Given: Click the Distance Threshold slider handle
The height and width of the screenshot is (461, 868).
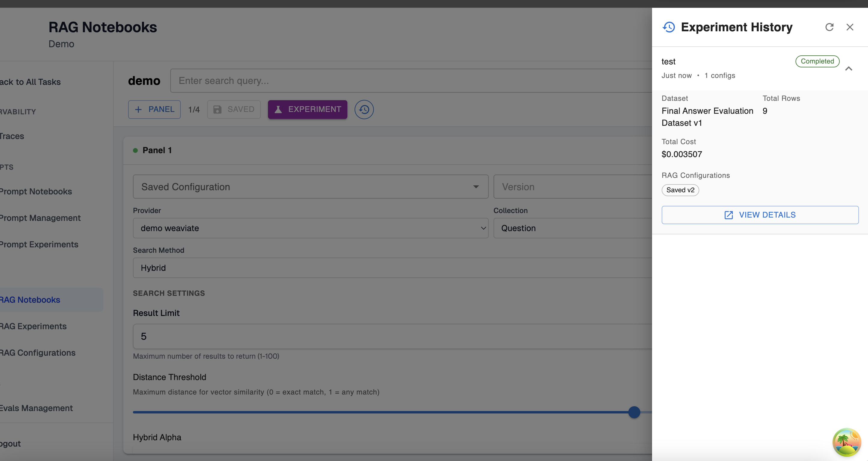Looking at the screenshot, I should click(x=634, y=412).
